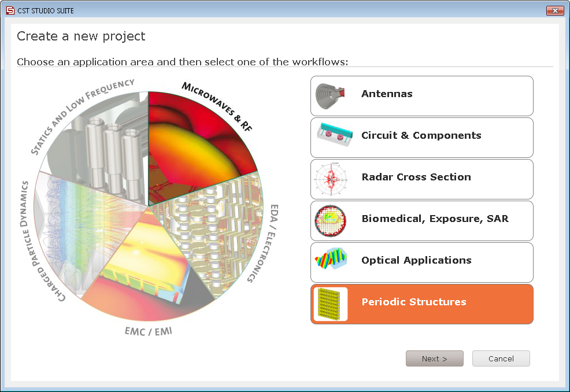Choose Periodic Structures workflow
This screenshot has height=392, width=570.
(x=421, y=304)
